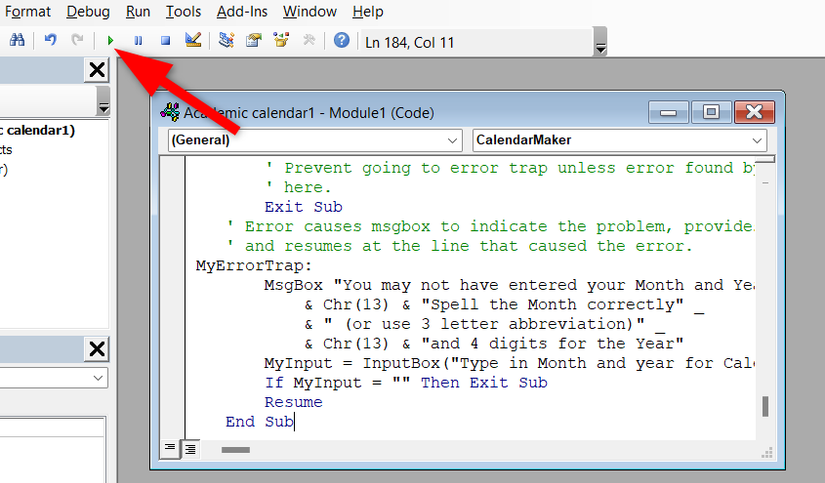
Task: Maximize the Module1 code window
Action: tap(711, 112)
